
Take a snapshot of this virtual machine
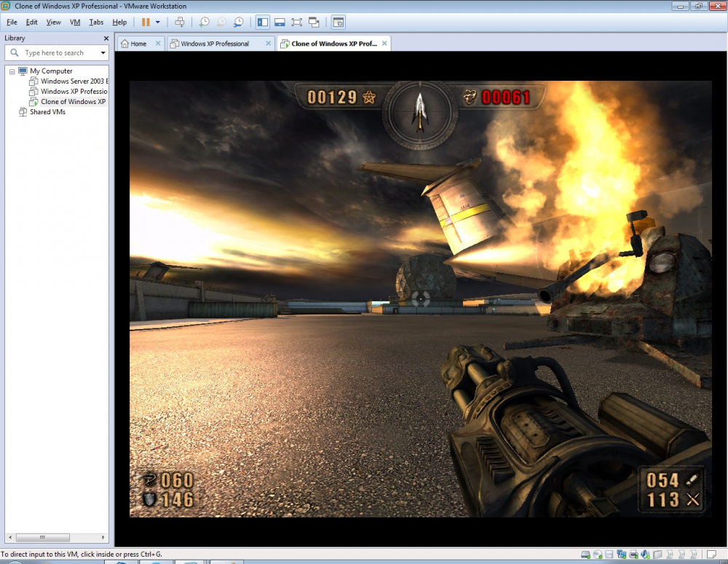tap(205, 22)
